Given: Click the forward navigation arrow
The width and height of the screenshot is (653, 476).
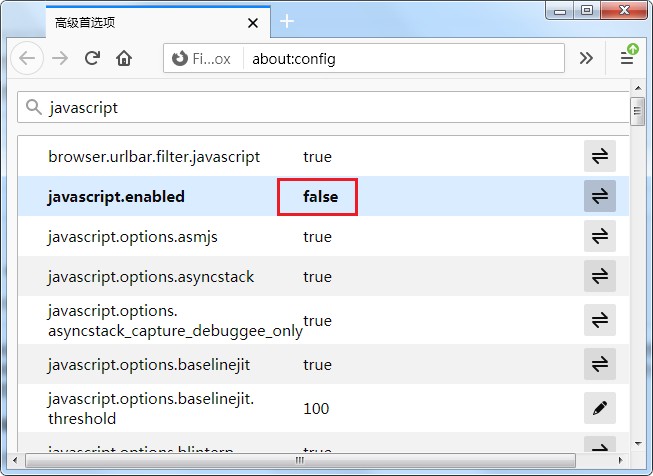Looking at the screenshot, I should pyautogui.click(x=60, y=58).
